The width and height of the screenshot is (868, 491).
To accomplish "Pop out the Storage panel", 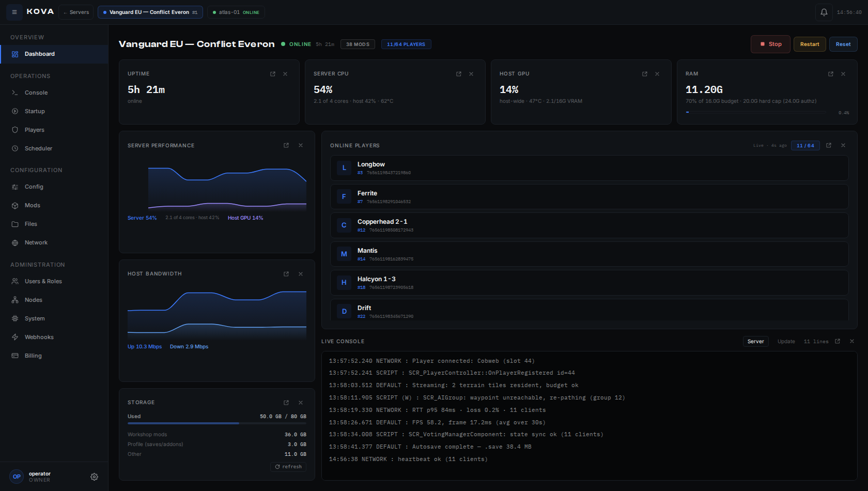I will 286,403.
